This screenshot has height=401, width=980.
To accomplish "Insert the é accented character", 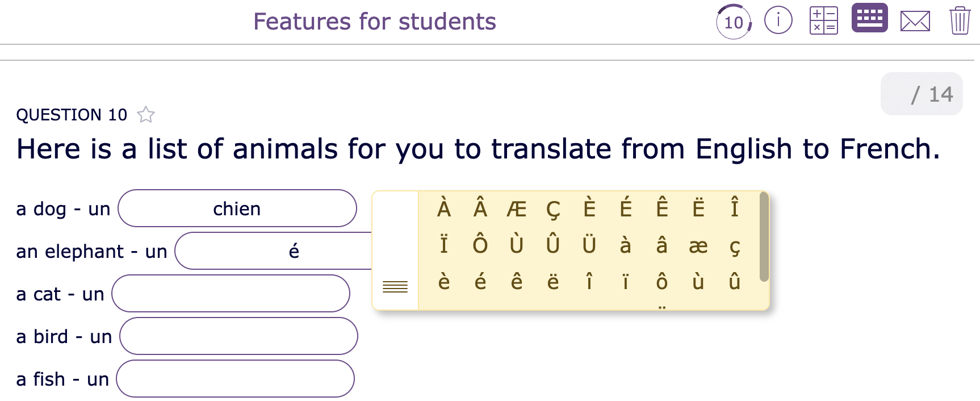I will [480, 281].
